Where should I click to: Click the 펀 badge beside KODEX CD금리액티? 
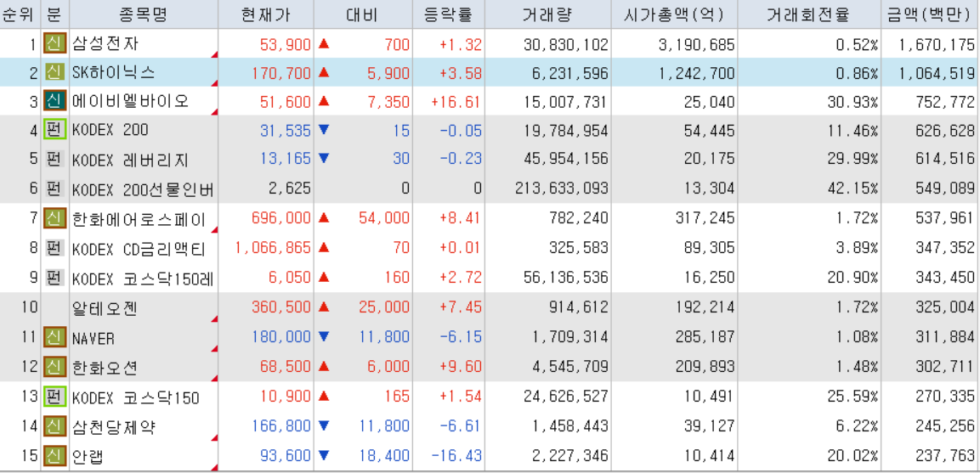[55, 247]
